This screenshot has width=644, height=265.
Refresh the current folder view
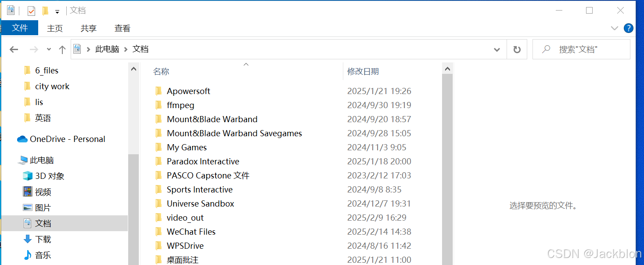pos(517,50)
